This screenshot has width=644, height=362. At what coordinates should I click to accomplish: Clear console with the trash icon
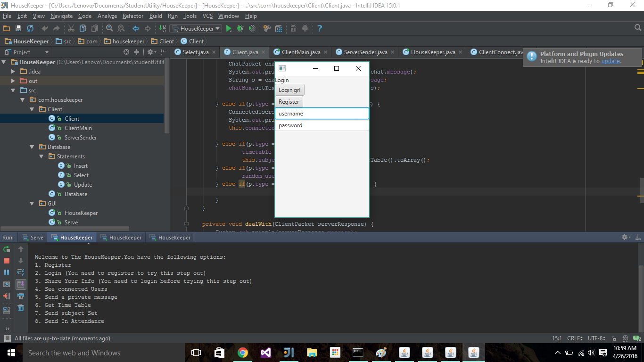(x=21, y=308)
